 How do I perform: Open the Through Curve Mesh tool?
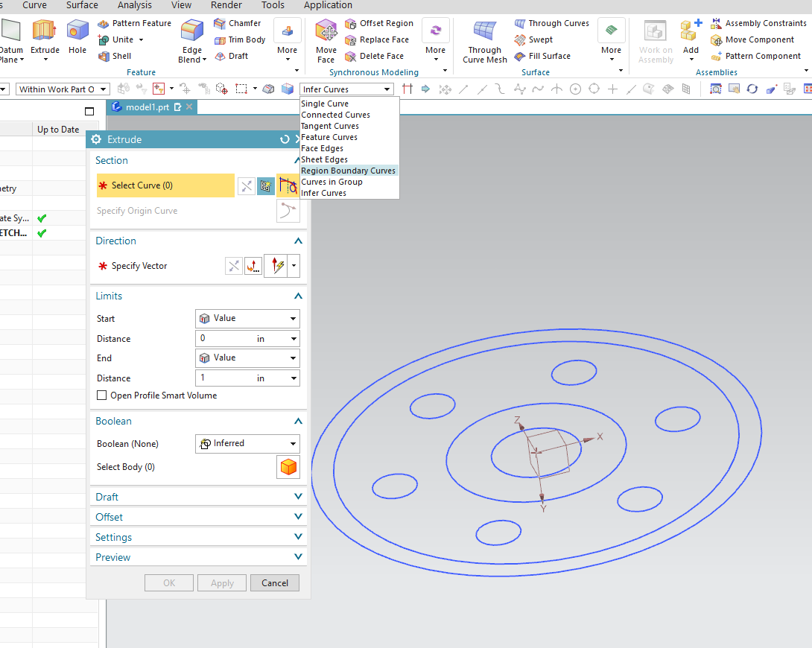(485, 40)
